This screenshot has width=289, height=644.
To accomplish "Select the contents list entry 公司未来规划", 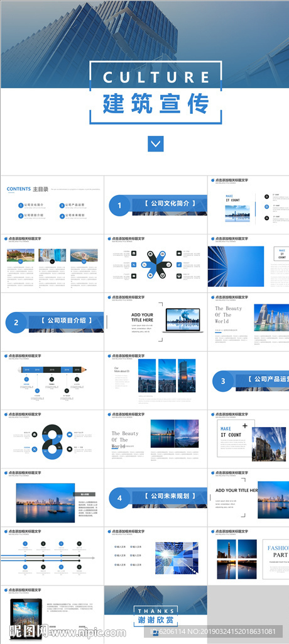I will [x=75, y=215].
